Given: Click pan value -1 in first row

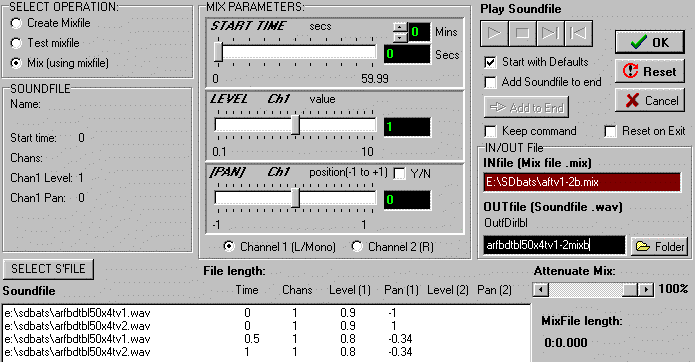Looking at the screenshot, I should coord(392,313).
